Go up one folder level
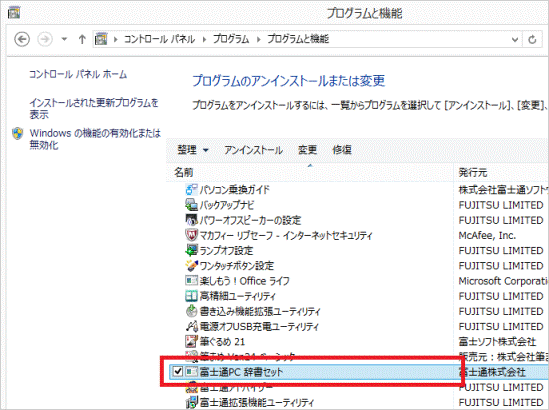The width and height of the screenshot is (549, 410). pos(82,39)
